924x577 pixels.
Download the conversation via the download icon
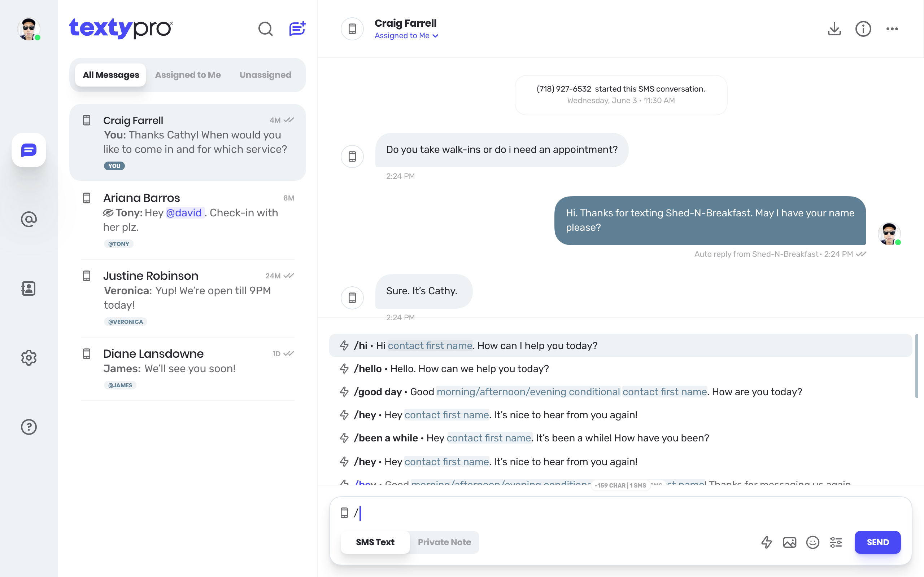834,29
